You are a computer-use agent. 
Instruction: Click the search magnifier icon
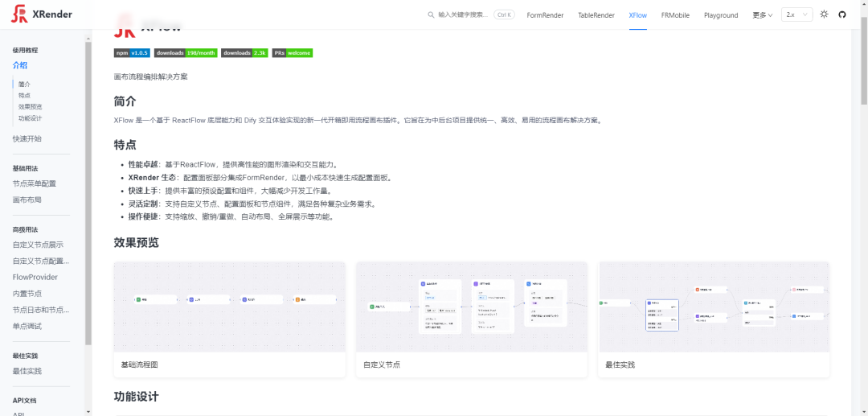click(x=431, y=15)
